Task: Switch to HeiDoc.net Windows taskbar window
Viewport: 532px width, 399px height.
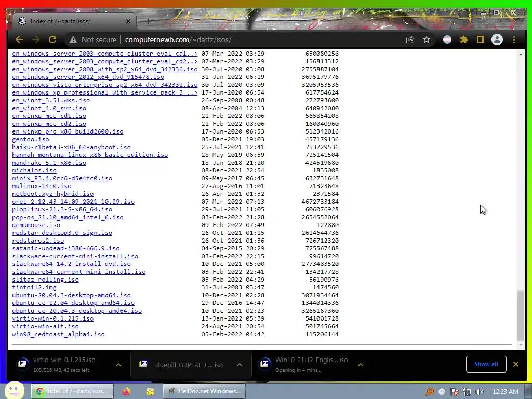Action: coord(204,391)
